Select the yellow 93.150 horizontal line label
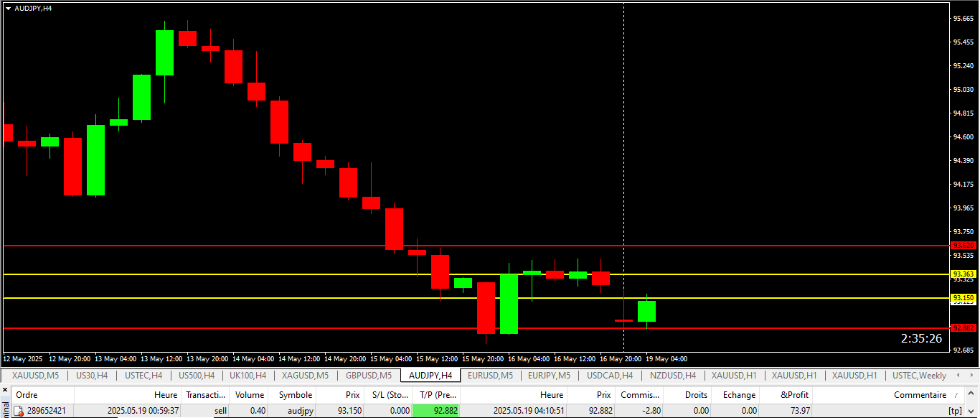Viewport: 980px width, 418px height. (x=963, y=298)
